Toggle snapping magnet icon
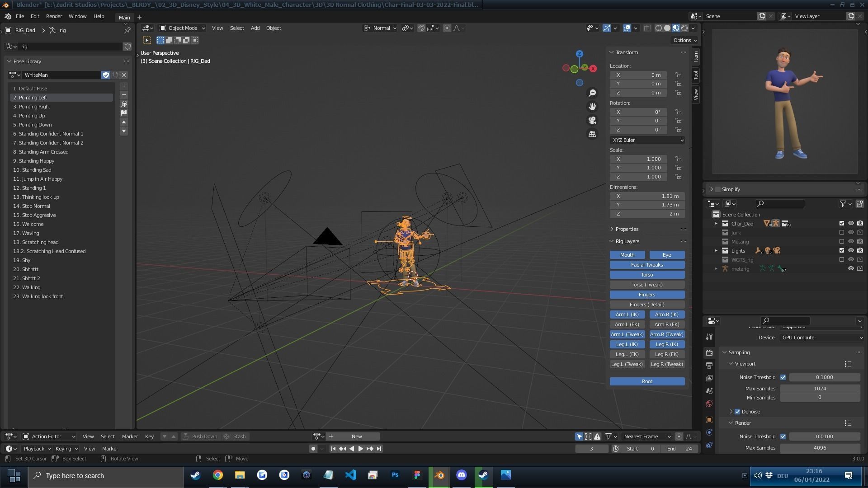 point(421,28)
